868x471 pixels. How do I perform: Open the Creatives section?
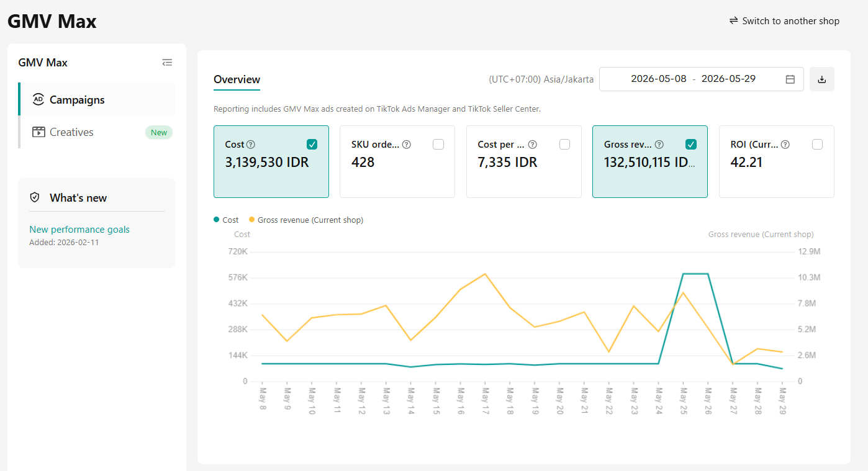tap(97, 132)
